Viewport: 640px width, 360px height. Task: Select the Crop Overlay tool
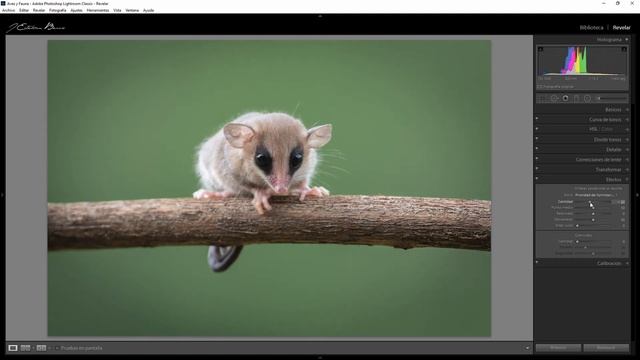pos(542,98)
